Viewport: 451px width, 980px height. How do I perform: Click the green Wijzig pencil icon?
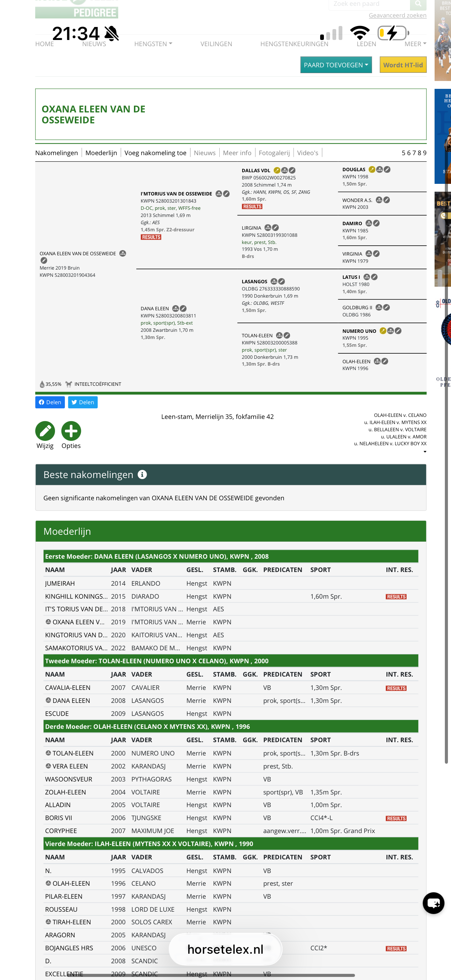click(x=45, y=431)
